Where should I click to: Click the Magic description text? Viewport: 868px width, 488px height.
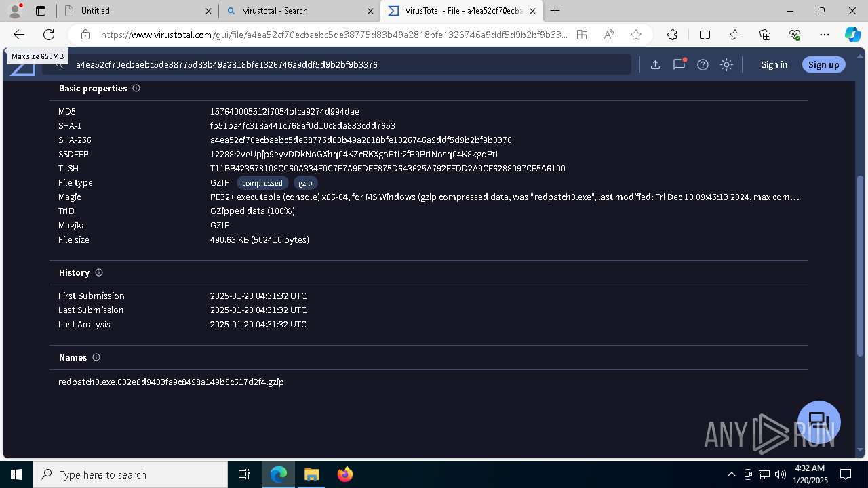pos(505,197)
